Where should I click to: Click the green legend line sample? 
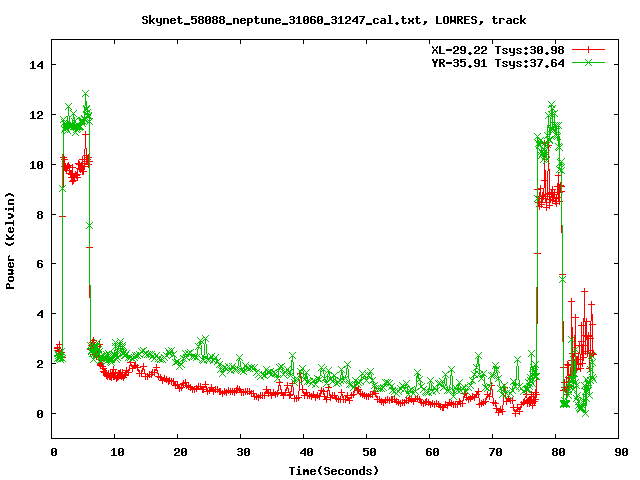click(588, 62)
